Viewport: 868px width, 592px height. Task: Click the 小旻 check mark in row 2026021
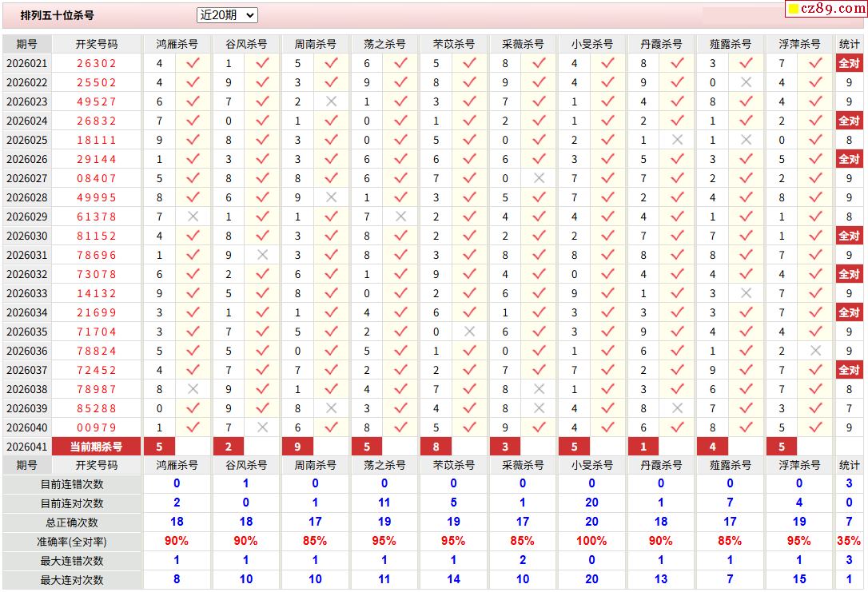(x=608, y=63)
